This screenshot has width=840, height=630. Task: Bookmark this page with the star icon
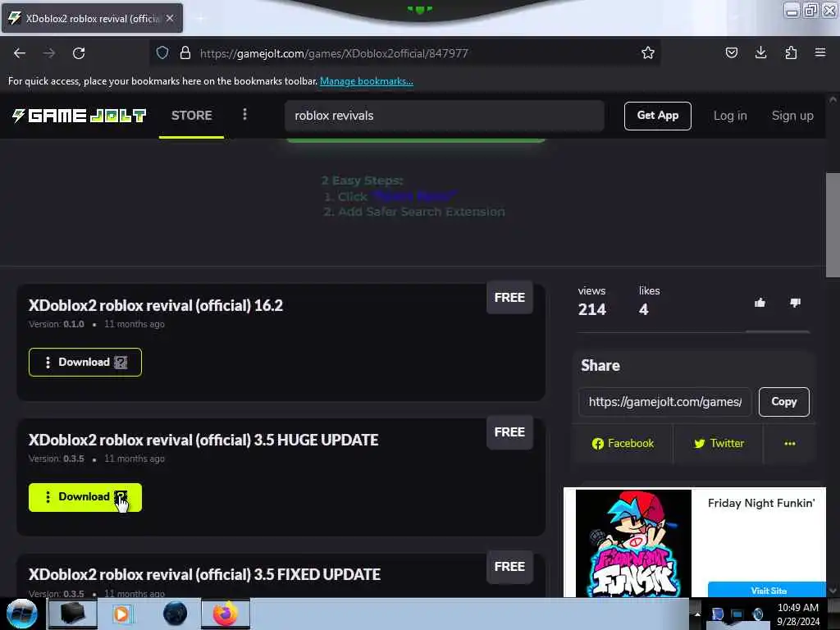[x=648, y=52]
